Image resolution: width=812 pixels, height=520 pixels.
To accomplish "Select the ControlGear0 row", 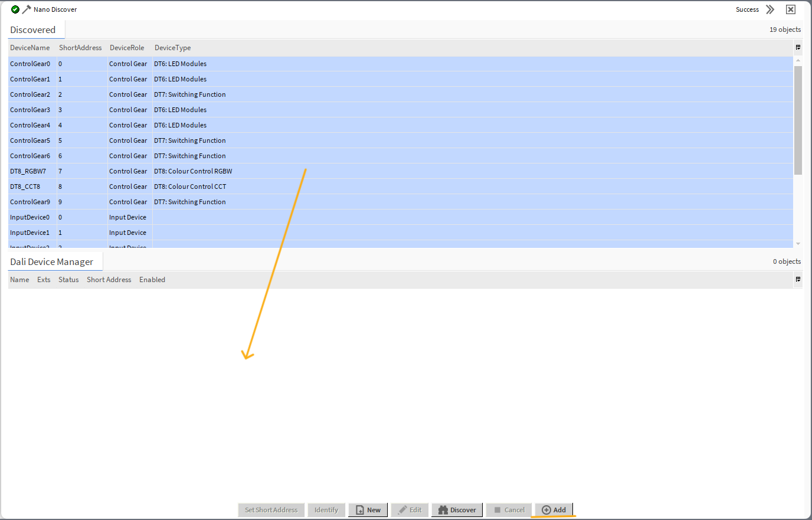I will [x=401, y=64].
